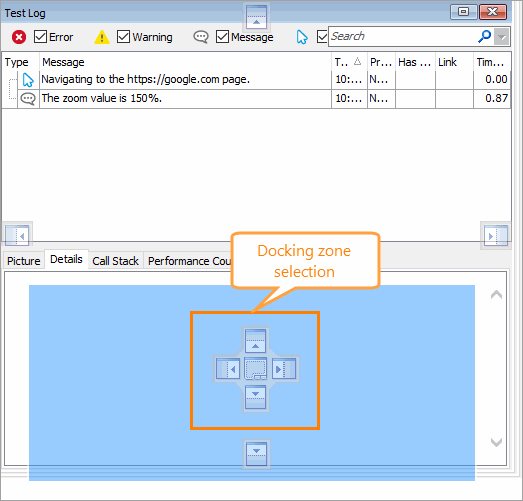523x501 pixels.
Task: Click the Event cursor filter icon in toolbar
Action: pos(302,37)
